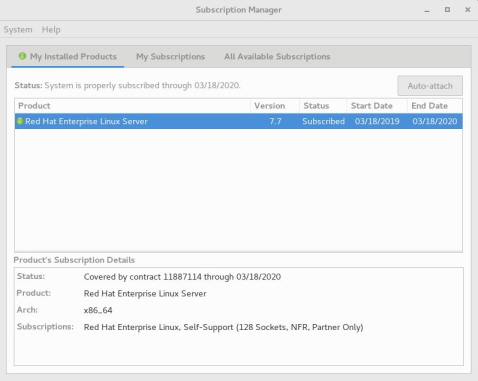Click Product's Subscription Details heading
Screen dimensions: 478x381
pos(74,260)
